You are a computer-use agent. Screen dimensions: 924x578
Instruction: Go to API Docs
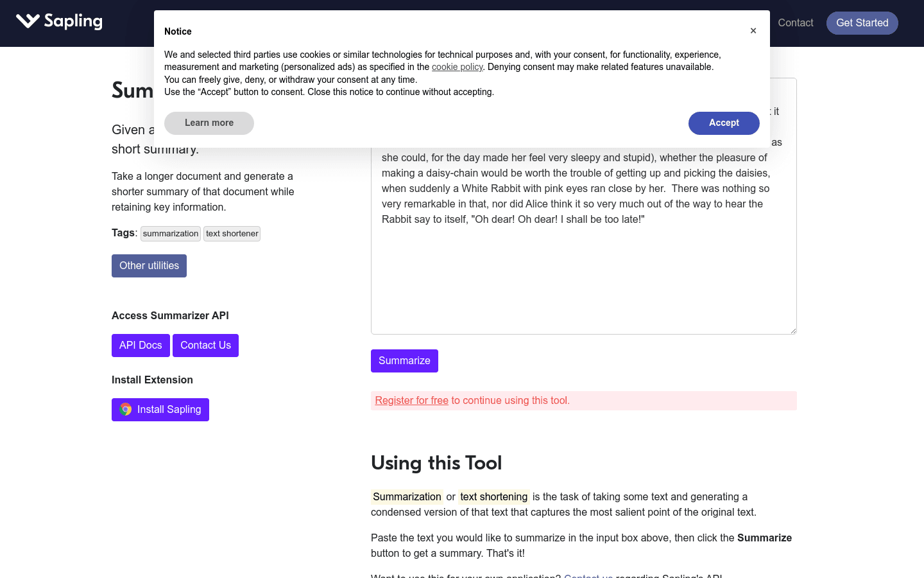tap(141, 346)
